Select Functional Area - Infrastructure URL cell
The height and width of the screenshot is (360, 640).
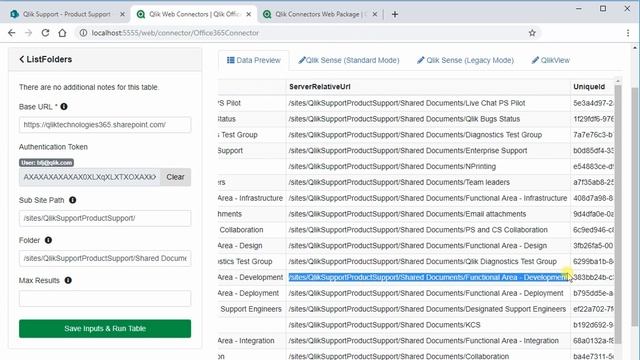coord(428,198)
